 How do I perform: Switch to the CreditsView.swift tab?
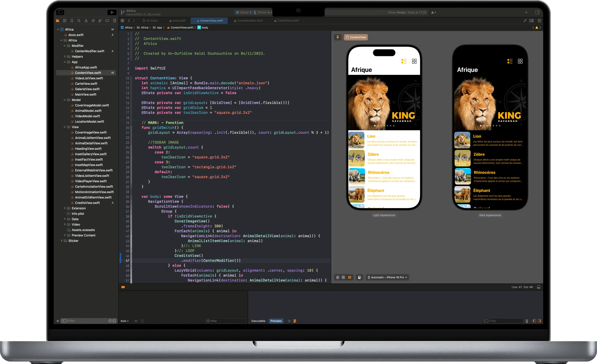pyautogui.click(x=286, y=21)
